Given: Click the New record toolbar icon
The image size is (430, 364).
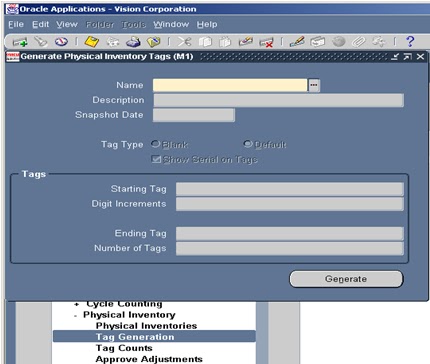Looking at the screenshot, I should tap(20, 42).
